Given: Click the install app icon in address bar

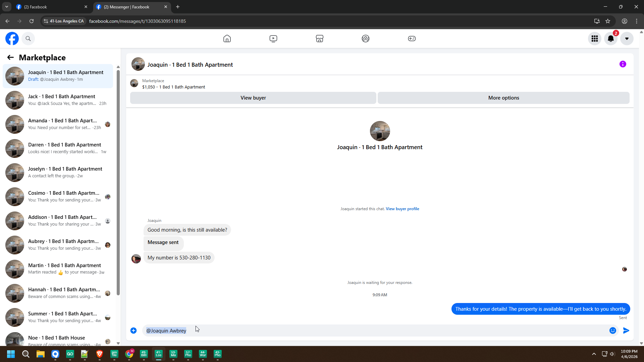Looking at the screenshot, I should point(597,21).
